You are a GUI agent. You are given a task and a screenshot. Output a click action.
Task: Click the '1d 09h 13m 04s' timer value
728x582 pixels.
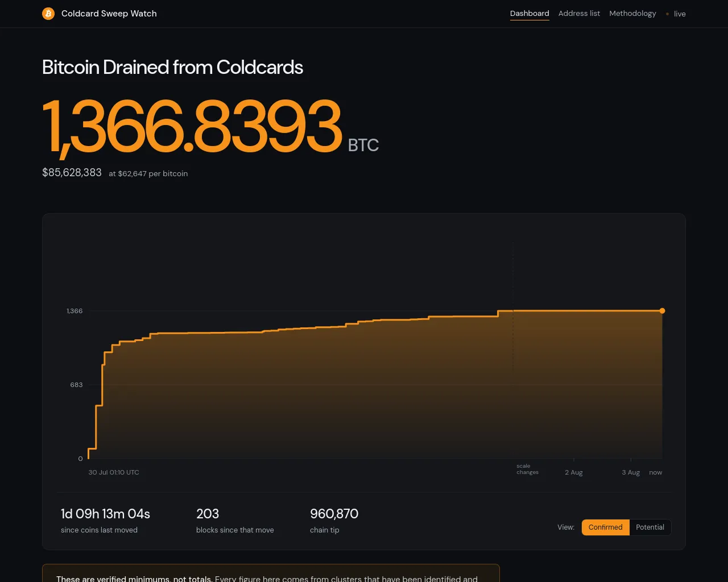105,514
